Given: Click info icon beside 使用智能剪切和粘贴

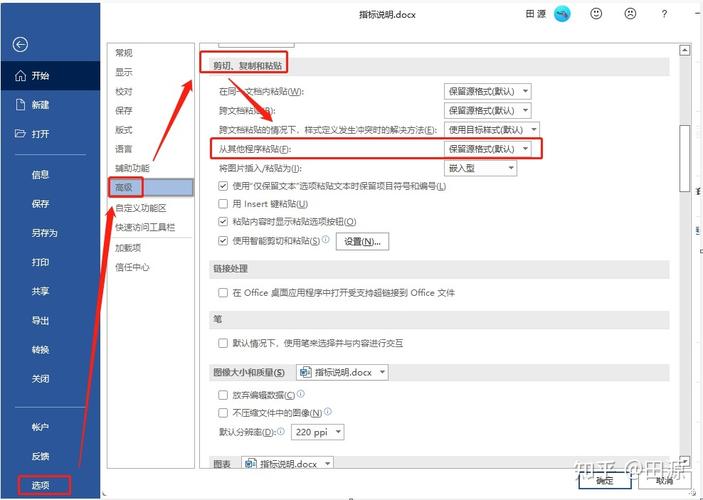Looking at the screenshot, I should coord(326,240).
